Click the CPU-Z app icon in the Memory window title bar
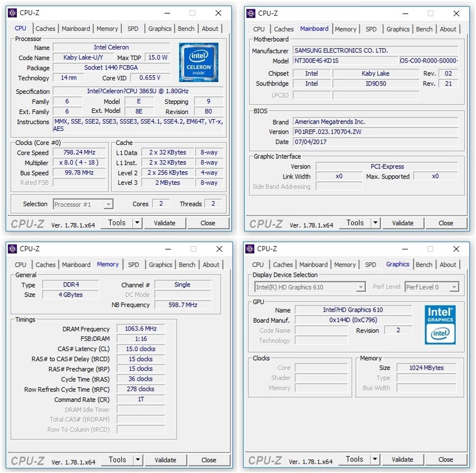 coord(12,249)
